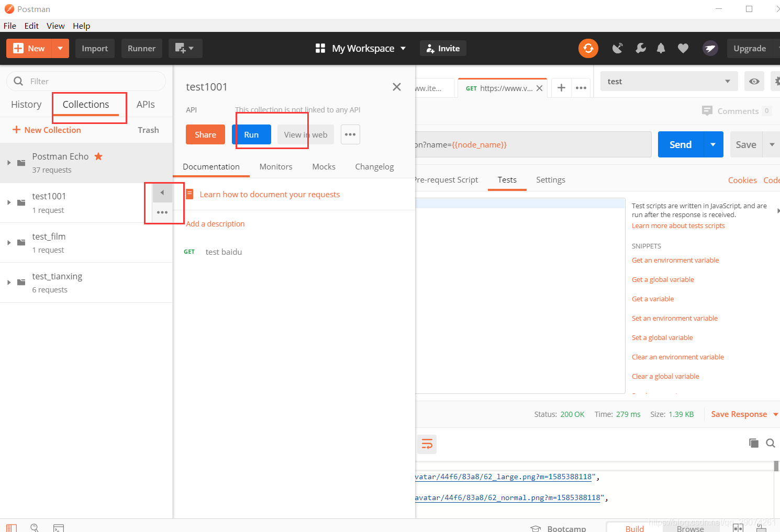Insert Get an environment variable snippet

[x=675, y=260]
